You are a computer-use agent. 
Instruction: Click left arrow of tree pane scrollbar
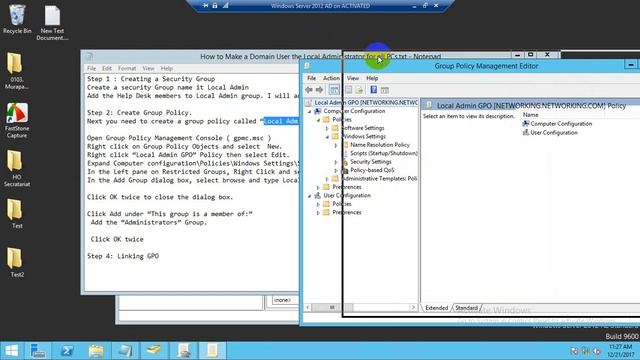pos(308,307)
